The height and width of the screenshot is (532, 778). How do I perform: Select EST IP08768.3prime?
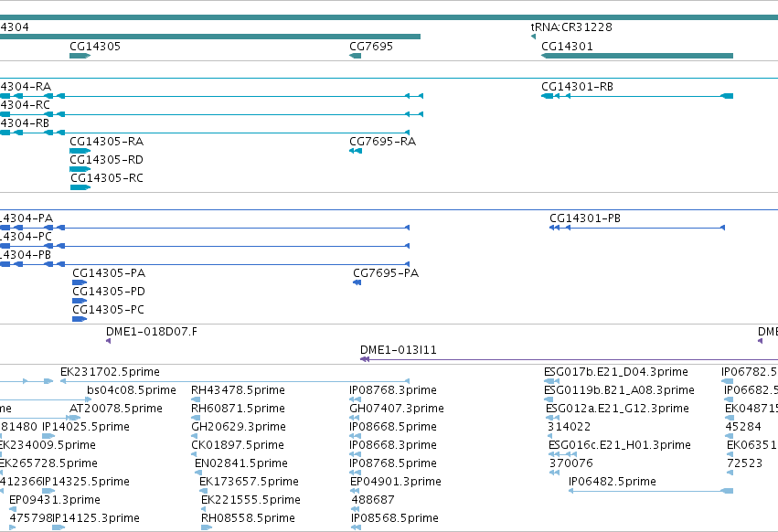point(392,390)
